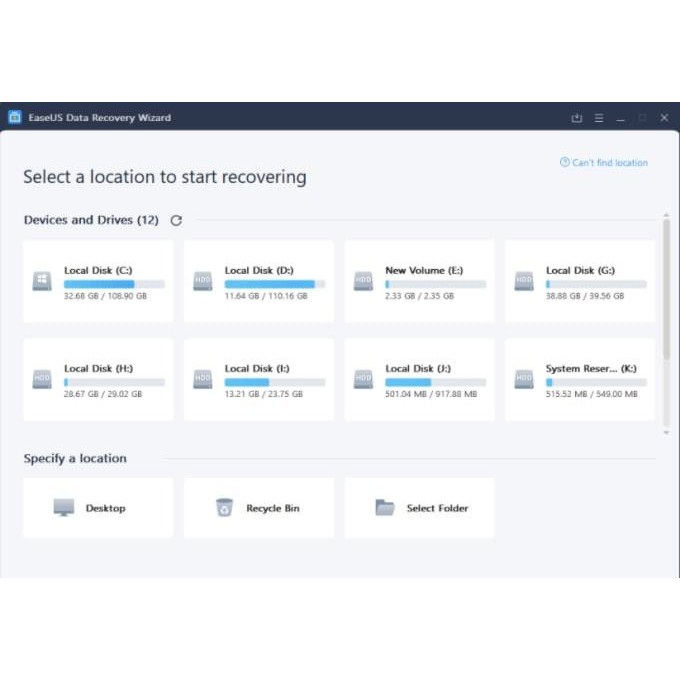The image size is (680, 680).
Task: Click the drives list vertical scrollbar
Action: 666,290
